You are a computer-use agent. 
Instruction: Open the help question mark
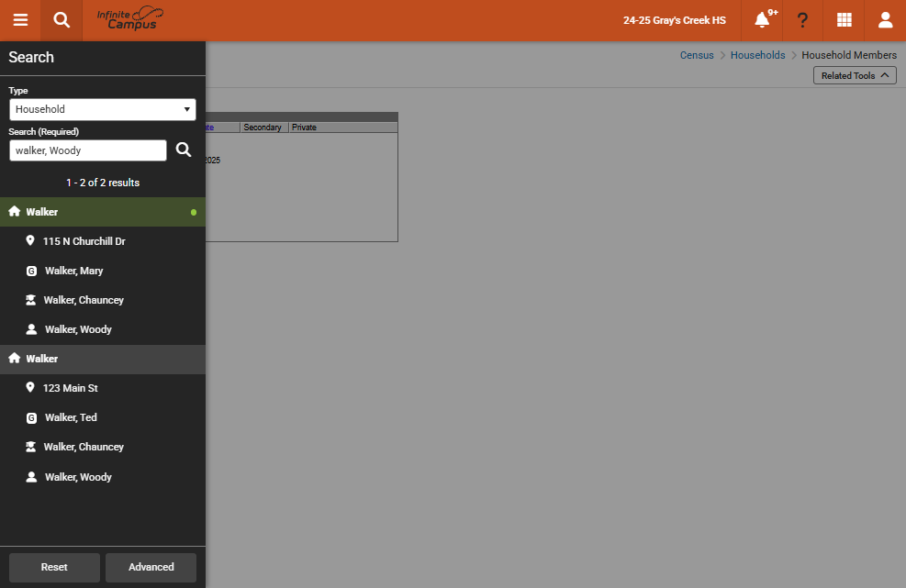pos(802,20)
